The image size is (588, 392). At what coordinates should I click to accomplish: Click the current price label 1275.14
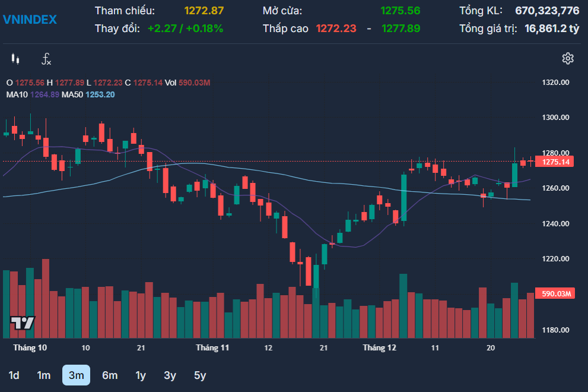(x=555, y=162)
